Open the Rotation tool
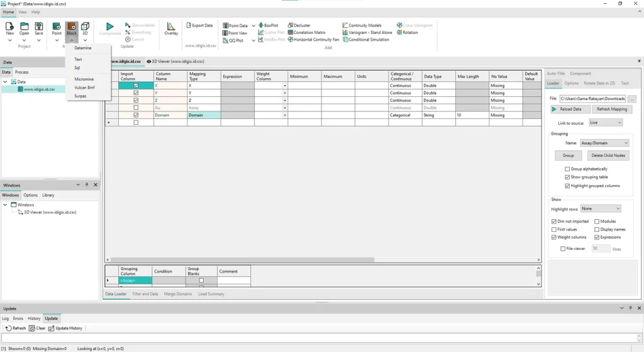 (408, 33)
